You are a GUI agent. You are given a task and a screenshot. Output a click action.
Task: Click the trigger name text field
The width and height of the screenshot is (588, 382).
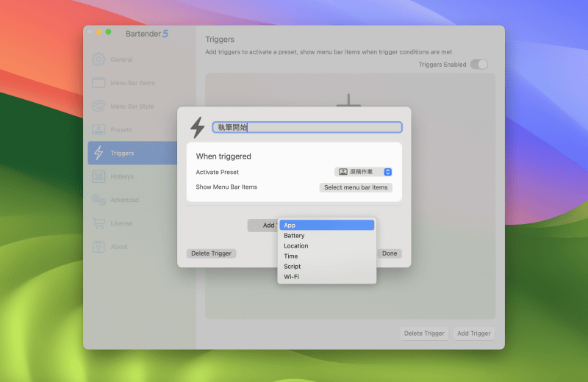pos(307,127)
